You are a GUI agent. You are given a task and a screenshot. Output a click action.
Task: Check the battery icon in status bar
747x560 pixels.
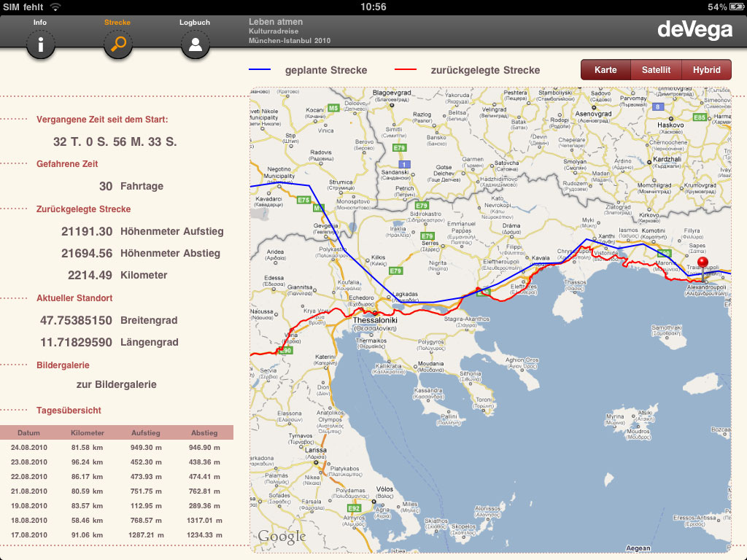pyautogui.click(x=737, y=7)
